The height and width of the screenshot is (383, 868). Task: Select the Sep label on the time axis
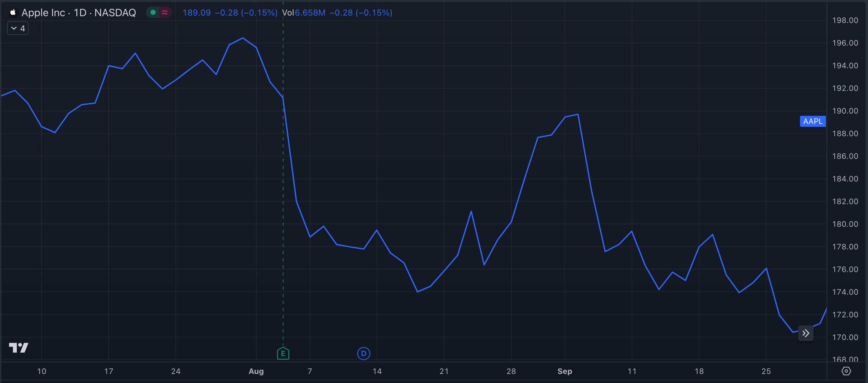coord(564,371)
